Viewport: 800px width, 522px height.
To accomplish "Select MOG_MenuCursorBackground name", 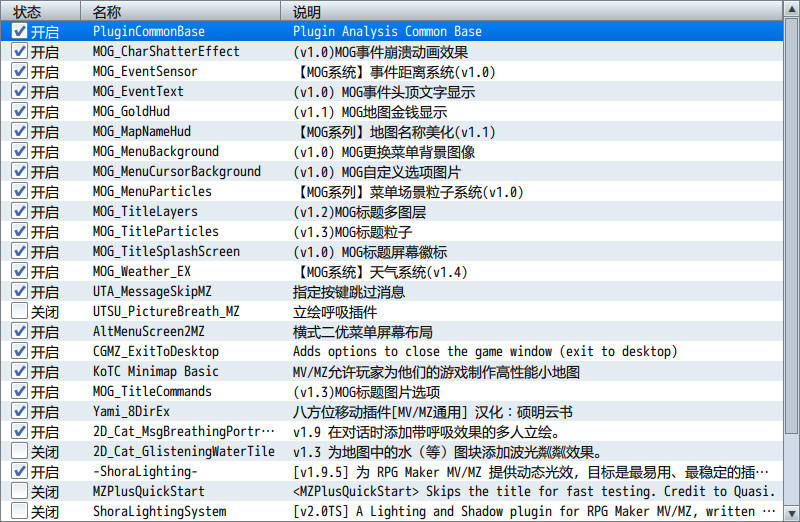I will (177, 171).
